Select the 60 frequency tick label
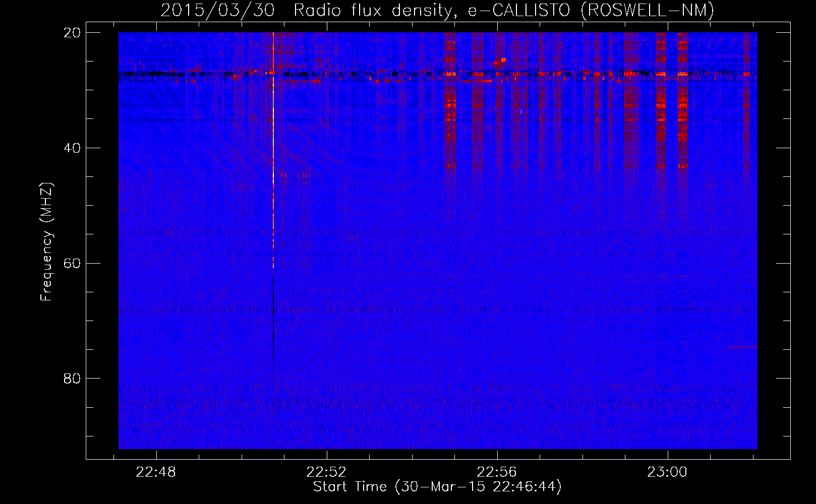This screenshot has width=816, height=504. 72,263
